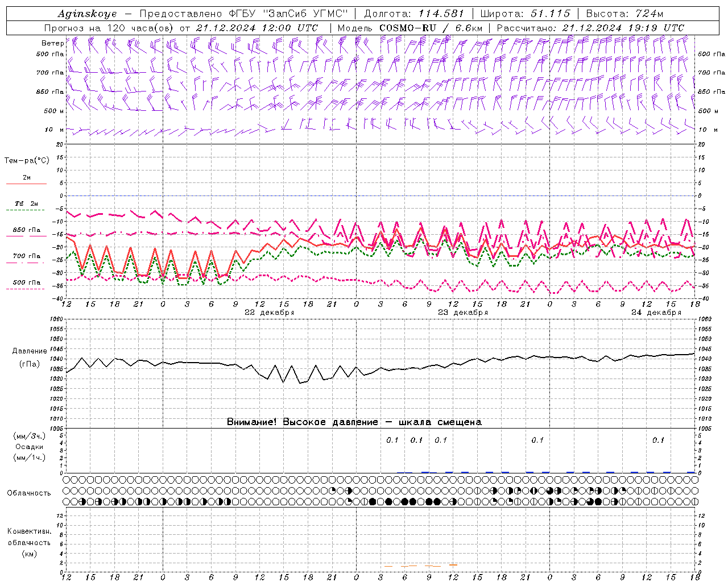Click the 23 декабря date marker
The image size is (728, 582).
click(462, 313)
